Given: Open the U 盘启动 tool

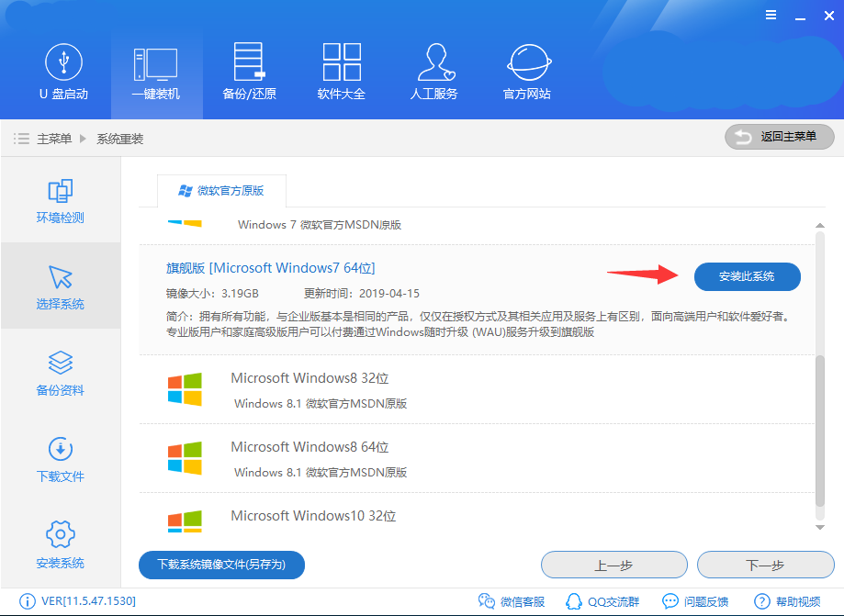Looking at the screenshot, I should click(63, 73).
